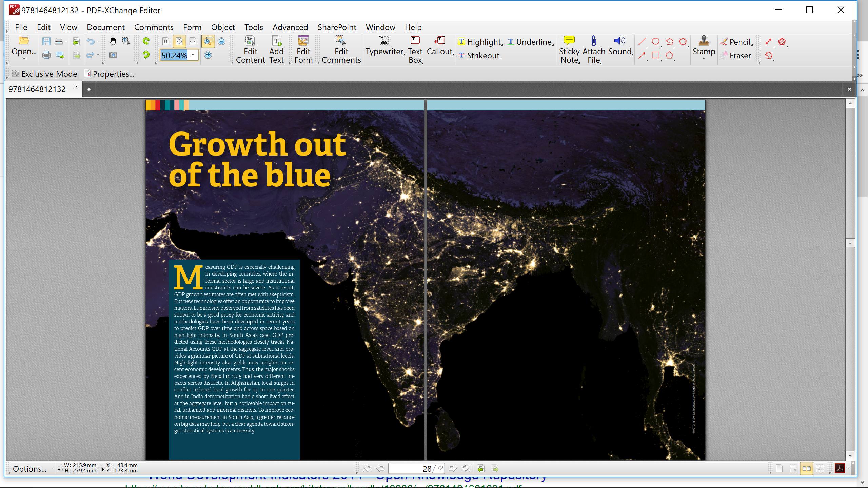Click the Zoom In plus icon
Viewport: 868px width, 488px height.
pos(208,55)
